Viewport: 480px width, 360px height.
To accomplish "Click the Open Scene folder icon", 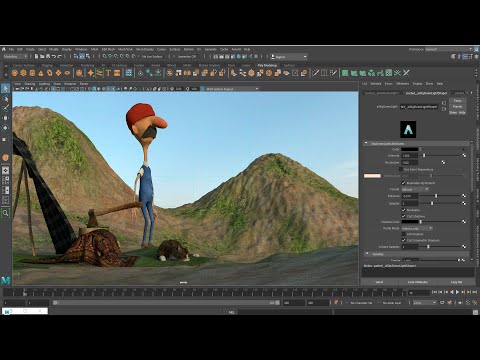I will pyautogui.click(x=42, y=57).
